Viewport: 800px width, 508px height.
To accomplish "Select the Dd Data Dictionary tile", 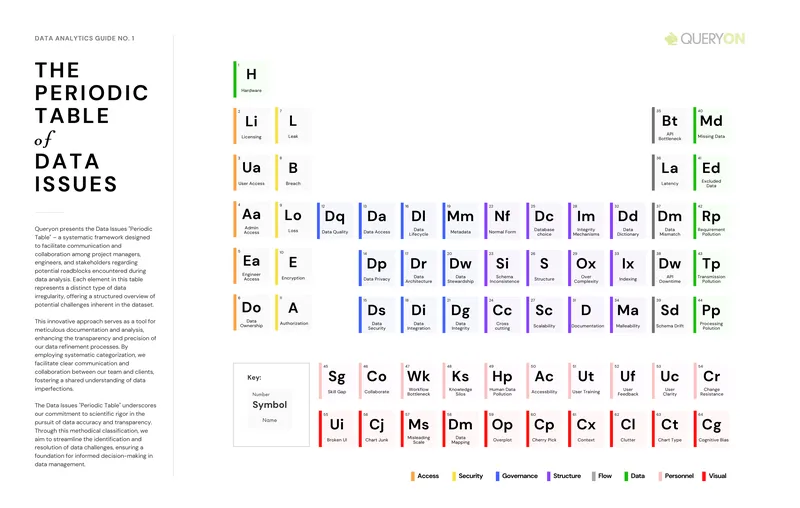I will click(x=628, y=221).
